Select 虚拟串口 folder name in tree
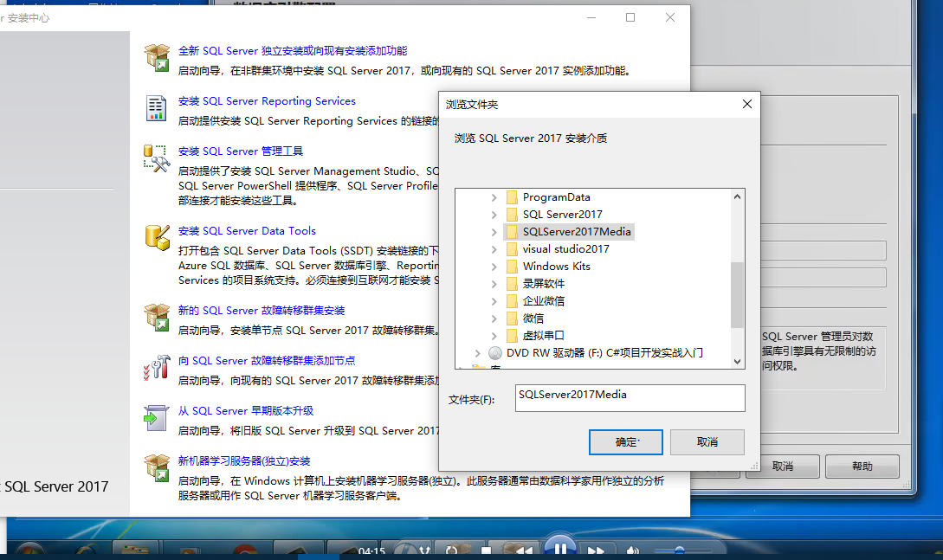943x560 pixels. [544, 335]
